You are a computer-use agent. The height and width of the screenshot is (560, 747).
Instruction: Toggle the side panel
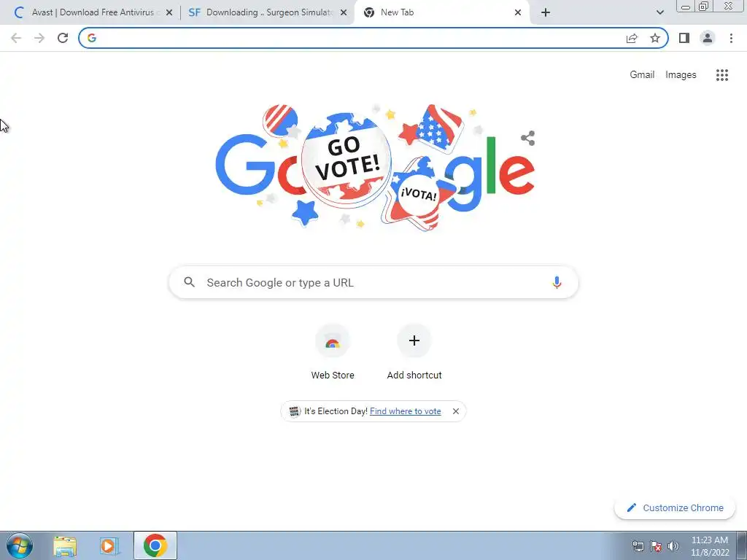[684, 38]
